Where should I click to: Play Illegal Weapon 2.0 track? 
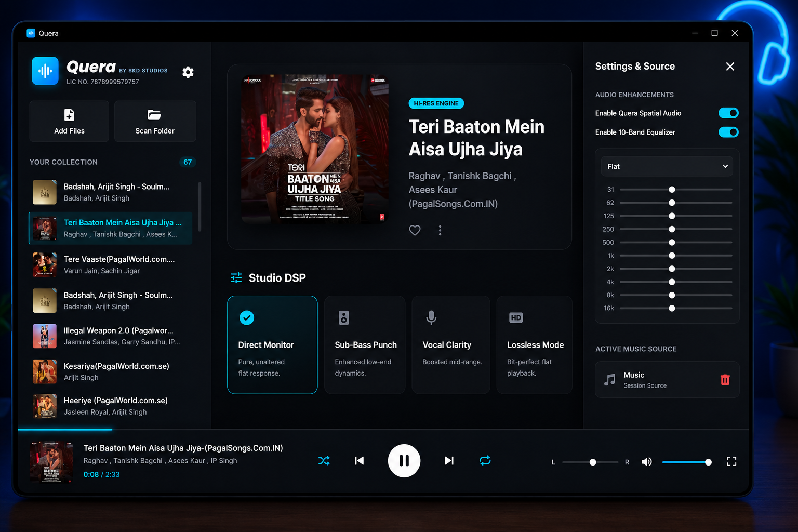tap(111, 336)
